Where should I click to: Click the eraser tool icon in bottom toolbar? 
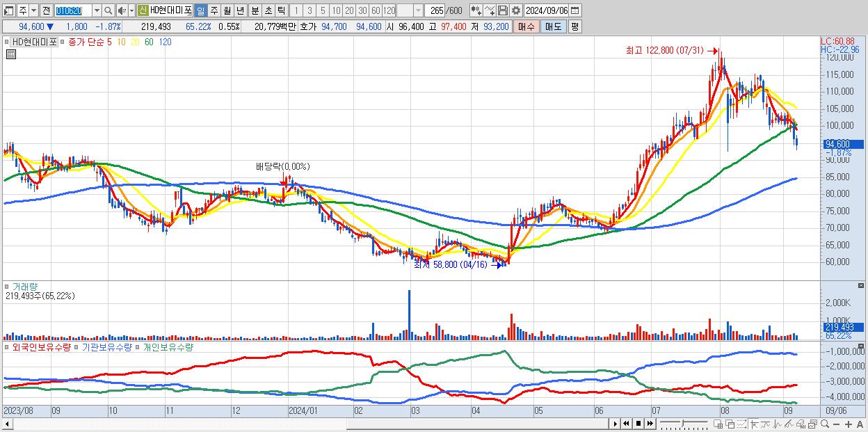point(801,424)
